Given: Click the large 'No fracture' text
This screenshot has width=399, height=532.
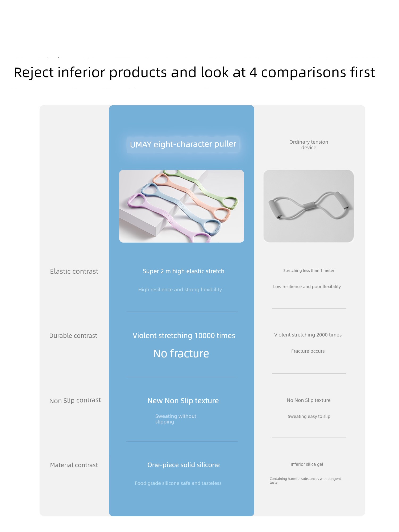Looking at the screenshot, I should [x=181, y=354].
